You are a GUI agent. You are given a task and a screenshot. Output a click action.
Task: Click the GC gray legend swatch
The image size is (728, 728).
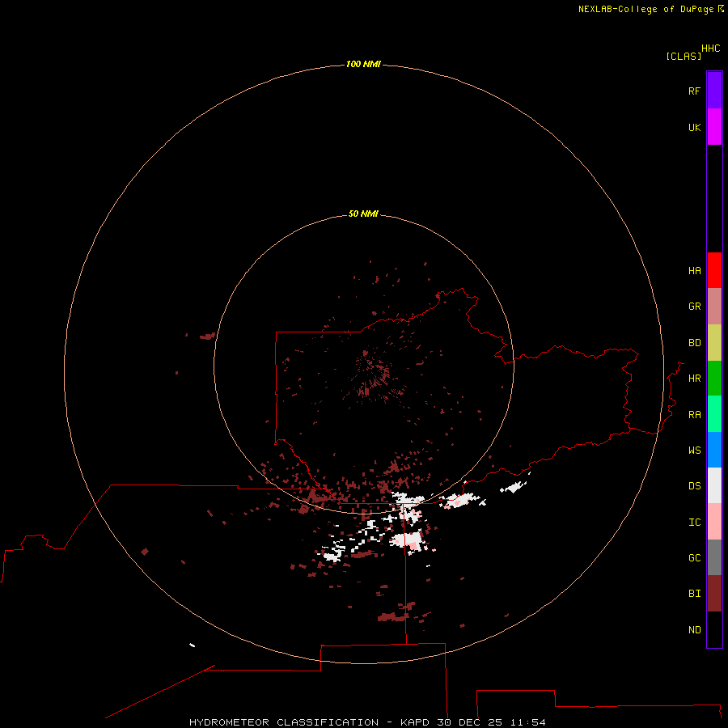tap(714, 557)
